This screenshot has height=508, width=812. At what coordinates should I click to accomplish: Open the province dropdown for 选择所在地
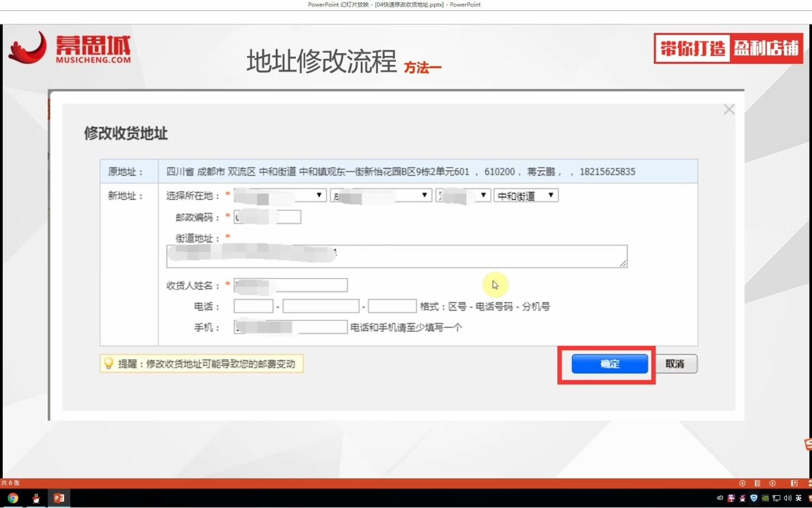pos(280,195)
